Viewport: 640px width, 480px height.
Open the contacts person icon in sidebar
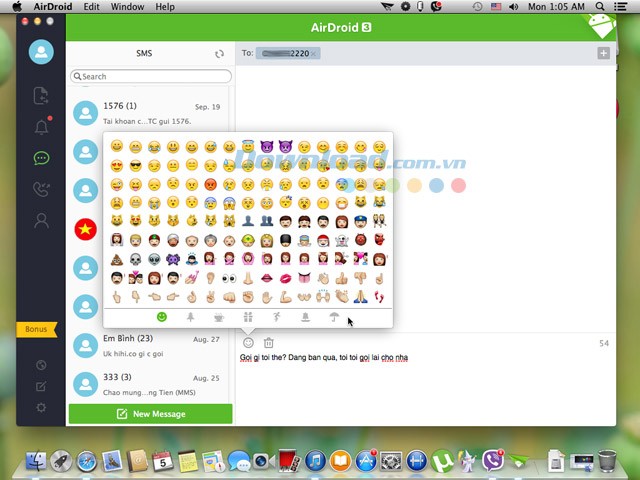41,221
